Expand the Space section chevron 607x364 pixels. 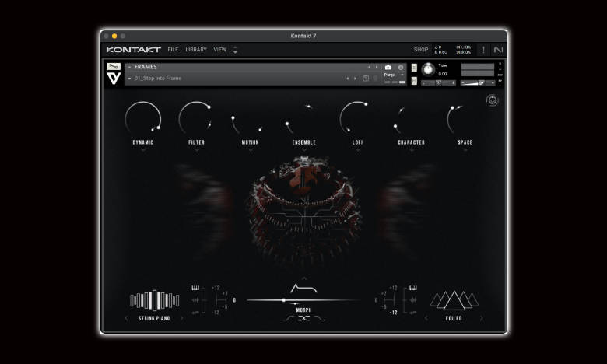(465, 149)
